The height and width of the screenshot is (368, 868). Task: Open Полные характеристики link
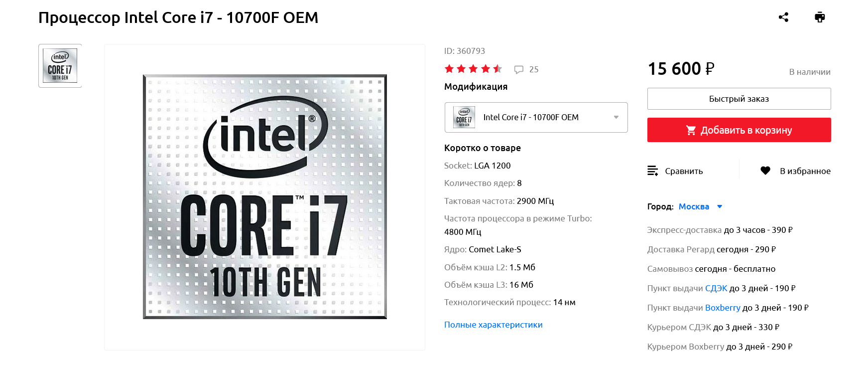tap(493, 325)
